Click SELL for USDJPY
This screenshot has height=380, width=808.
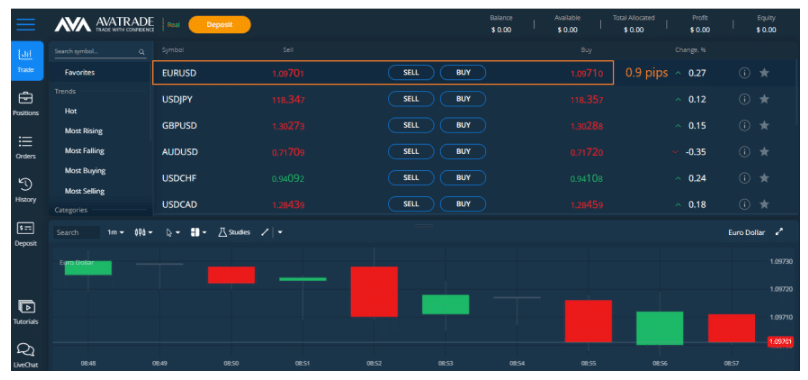coord(411,99)
